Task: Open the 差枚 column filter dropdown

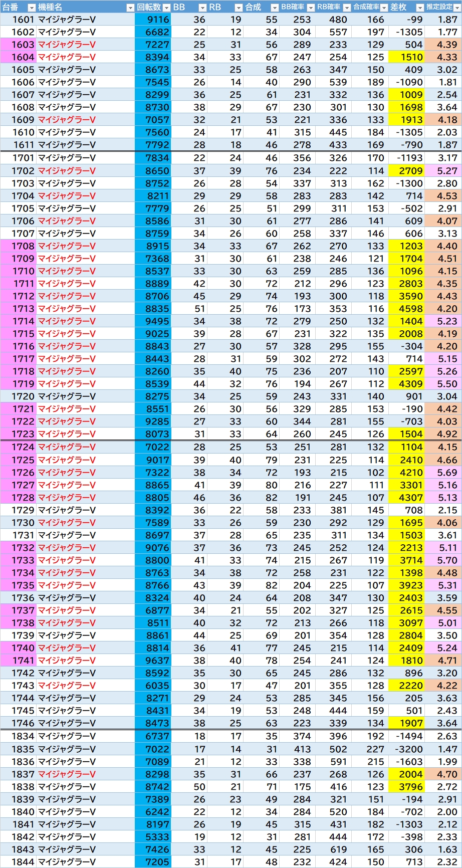Action: [420, 8]
